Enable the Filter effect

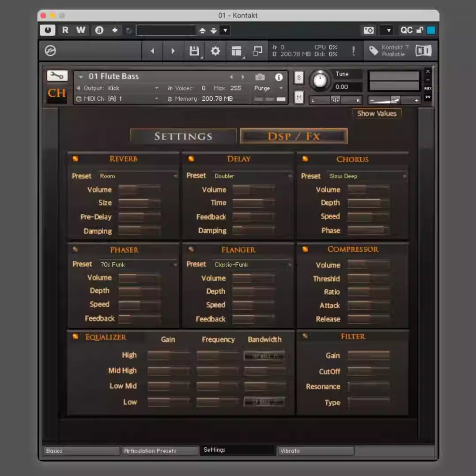(306, 336)
